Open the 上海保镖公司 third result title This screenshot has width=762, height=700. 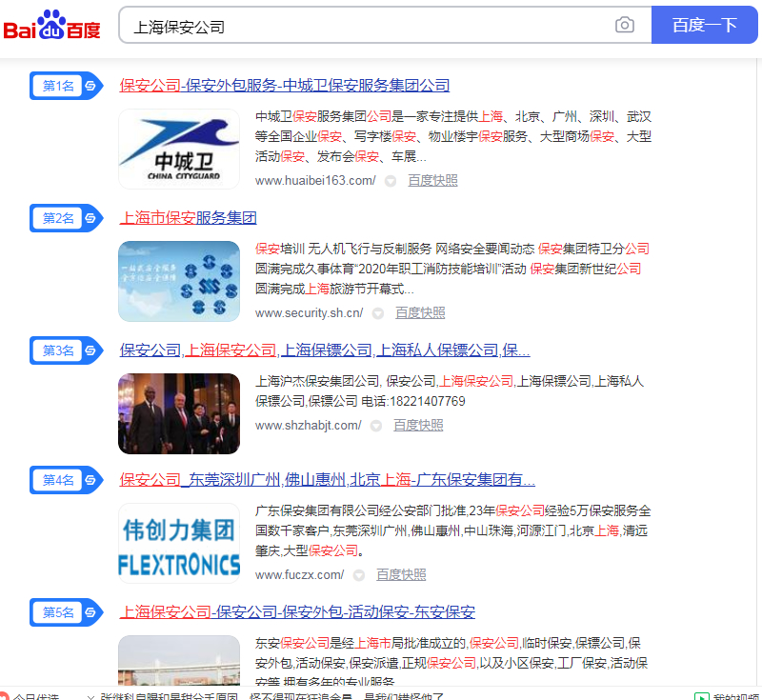pos(325,350)
